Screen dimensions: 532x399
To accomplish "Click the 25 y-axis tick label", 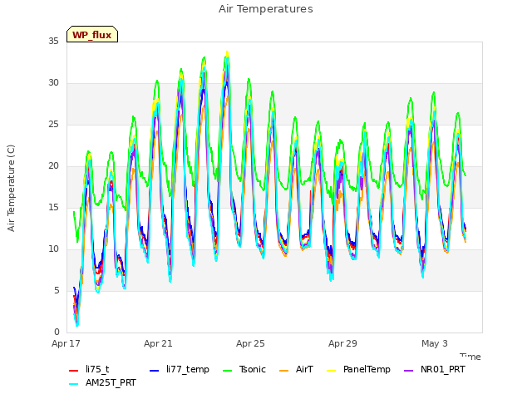I will pyautogui.click(x=53, y=125).
